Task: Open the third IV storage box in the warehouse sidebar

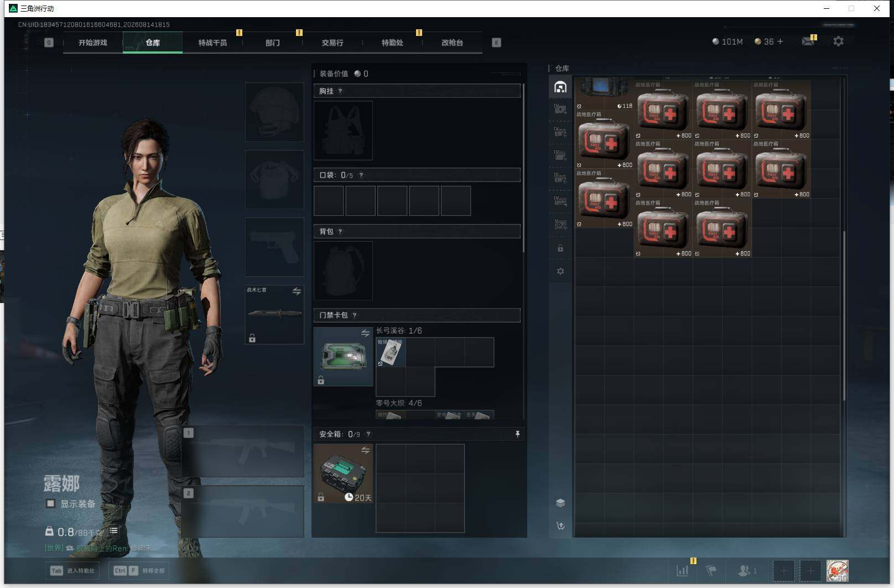Action: tap(560, 155)
